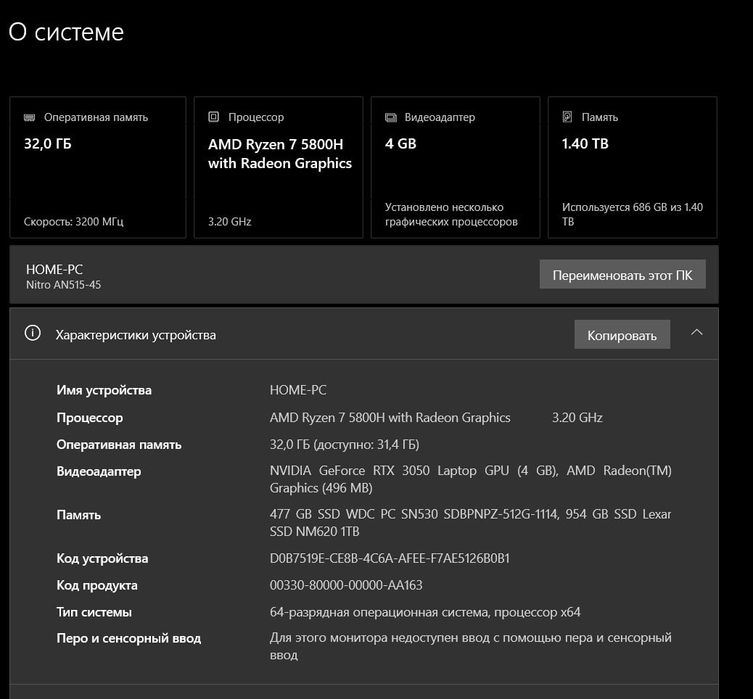Click the О системе page heading
The height and width of the screenshot is (699, 753).
point(66,32)
